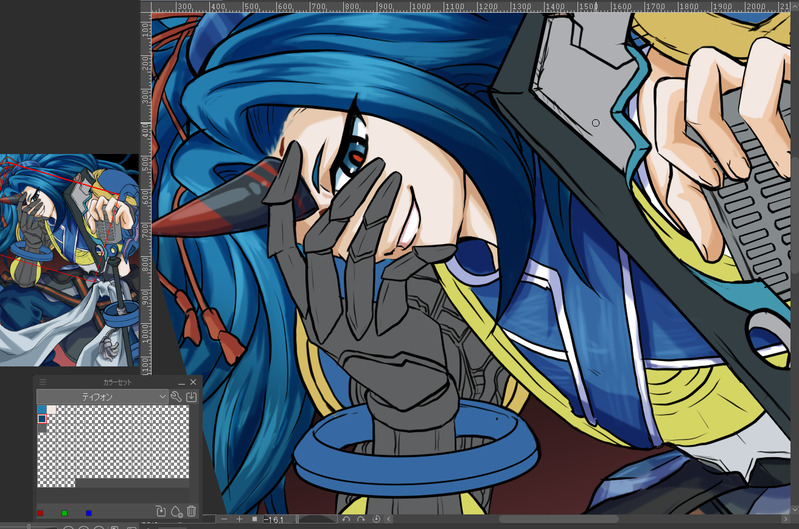Click the import color set icon

192,396
